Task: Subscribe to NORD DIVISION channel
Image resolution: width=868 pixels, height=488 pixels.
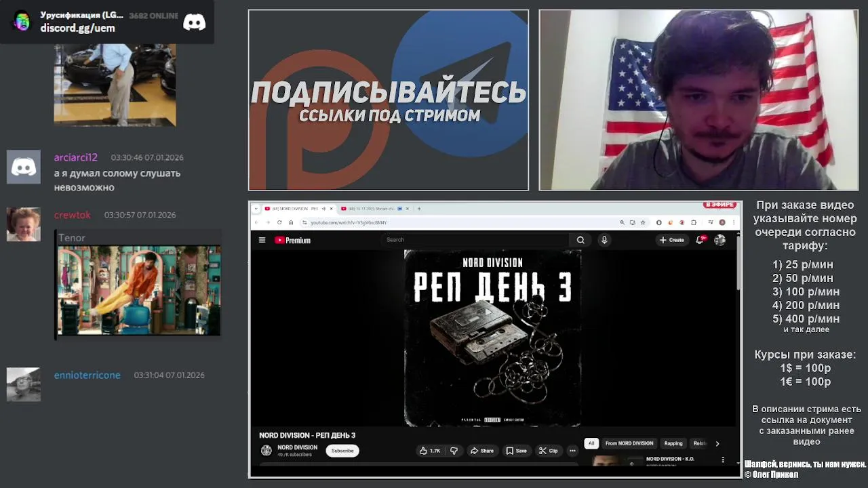Action: (x=342, y=451)
